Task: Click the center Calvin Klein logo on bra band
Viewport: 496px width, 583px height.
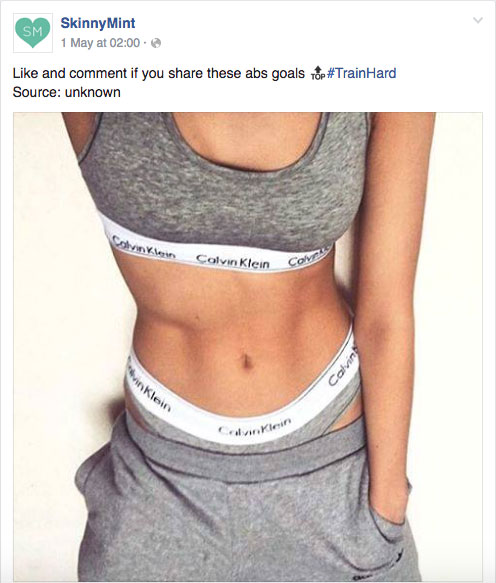Action: point(233,261)
